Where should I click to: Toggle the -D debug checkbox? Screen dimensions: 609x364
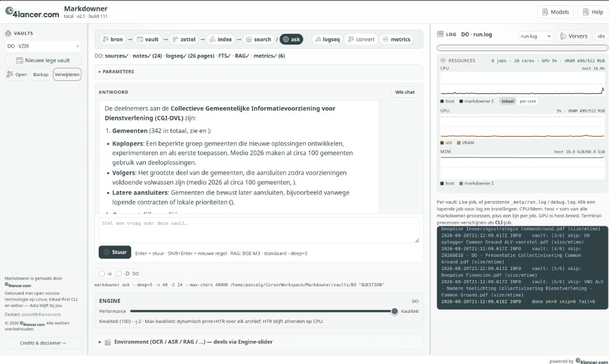click(119, 274)
